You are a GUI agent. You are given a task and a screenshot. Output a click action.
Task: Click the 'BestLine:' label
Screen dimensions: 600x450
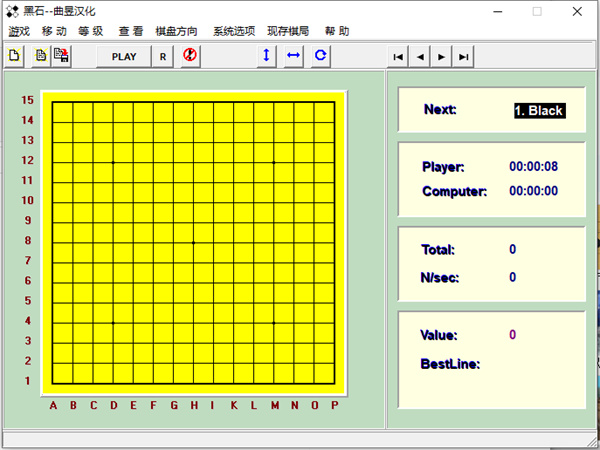[x=450, y=364]
